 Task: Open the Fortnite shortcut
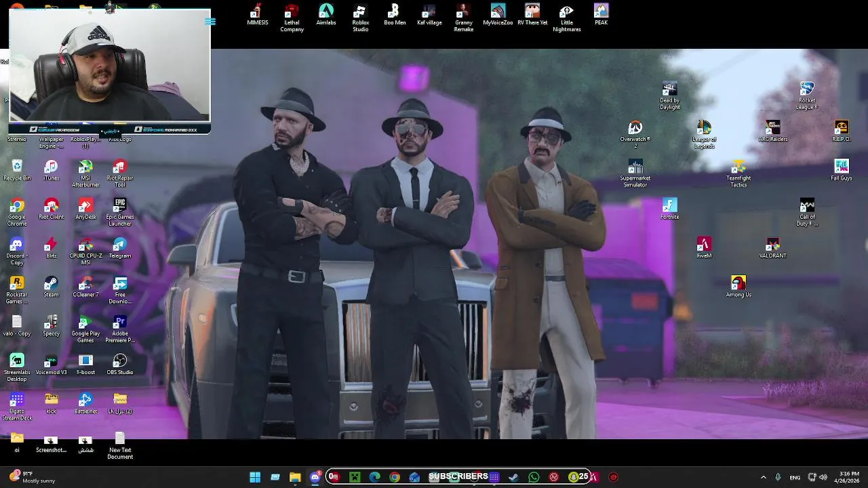(x=669, y=209)
